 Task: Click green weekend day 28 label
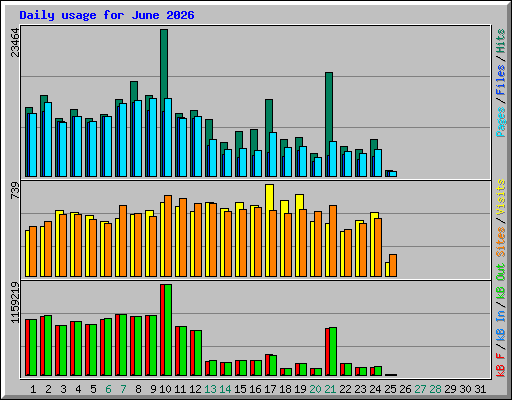tap(435, 389)
